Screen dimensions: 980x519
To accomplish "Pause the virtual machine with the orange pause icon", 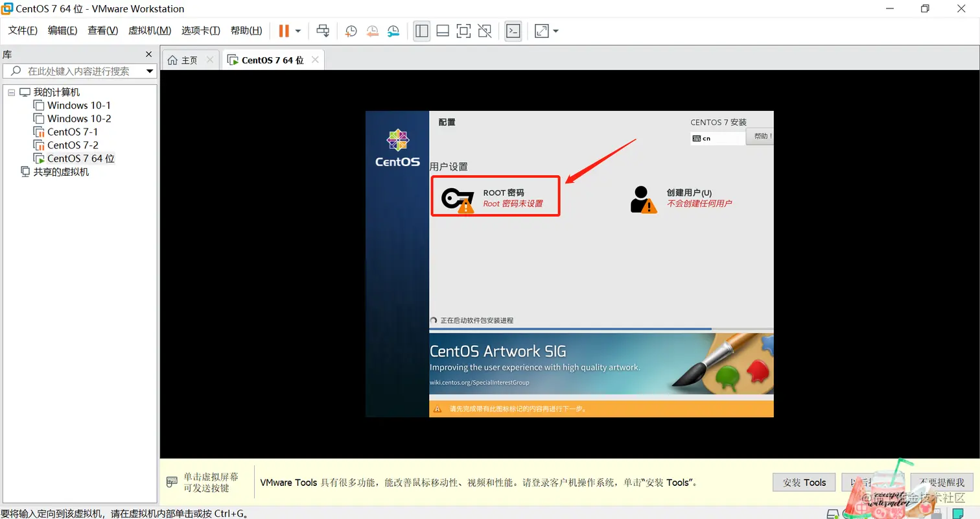I will pyautogui.click(x=284, y=30).
